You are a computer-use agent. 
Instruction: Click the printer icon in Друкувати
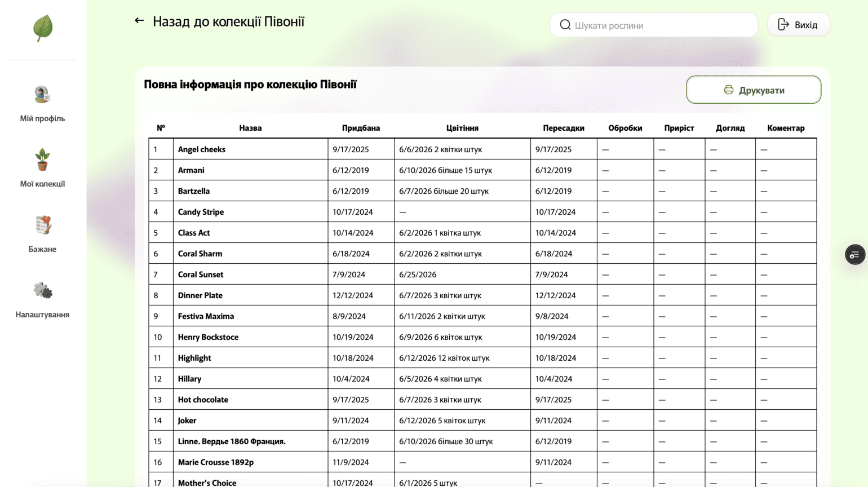click(729, 90)
